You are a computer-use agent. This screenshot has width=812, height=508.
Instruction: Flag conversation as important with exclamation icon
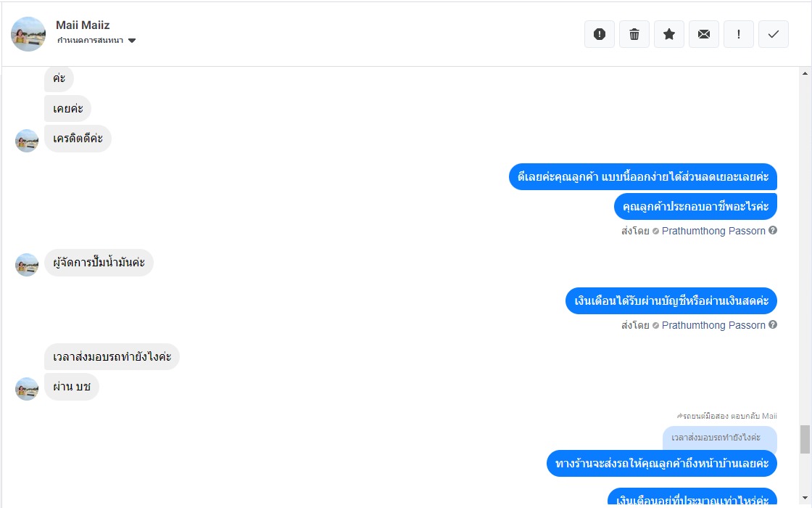739,34
